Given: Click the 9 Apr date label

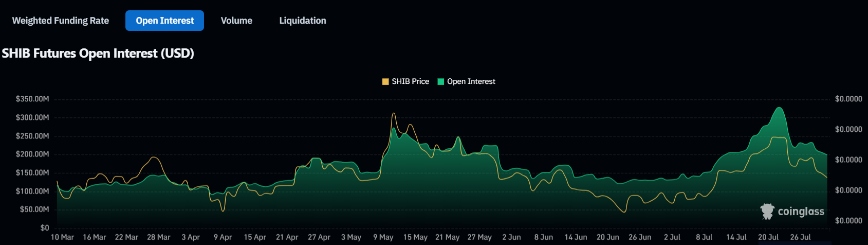Looking at the screenshot, I should pos(223,237).
